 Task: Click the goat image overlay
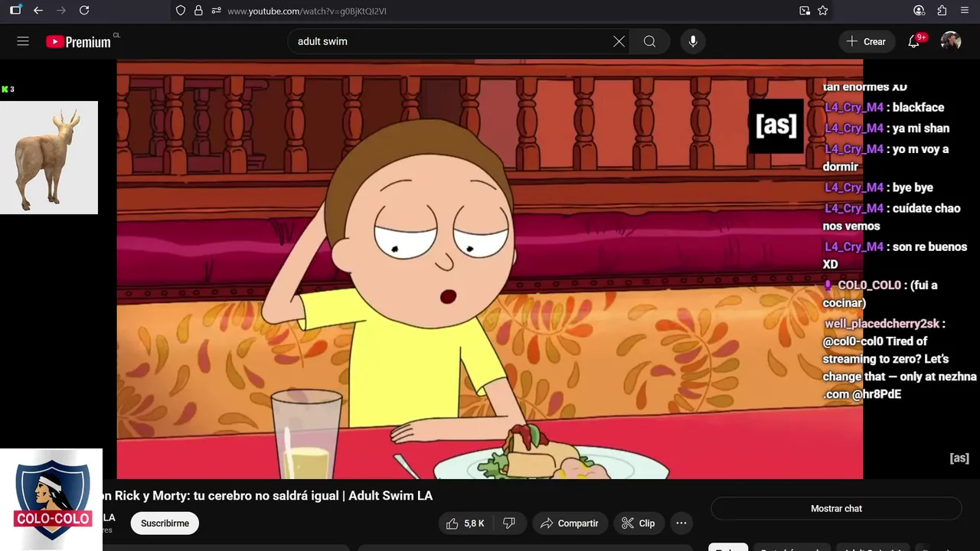click(49, 158)
